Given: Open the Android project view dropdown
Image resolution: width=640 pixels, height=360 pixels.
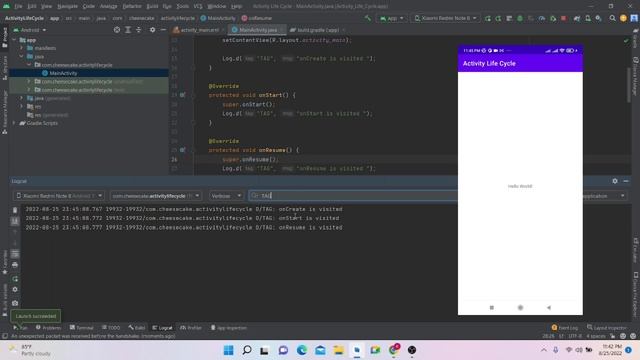Looking at the screenshot, I should coord(30,30).
